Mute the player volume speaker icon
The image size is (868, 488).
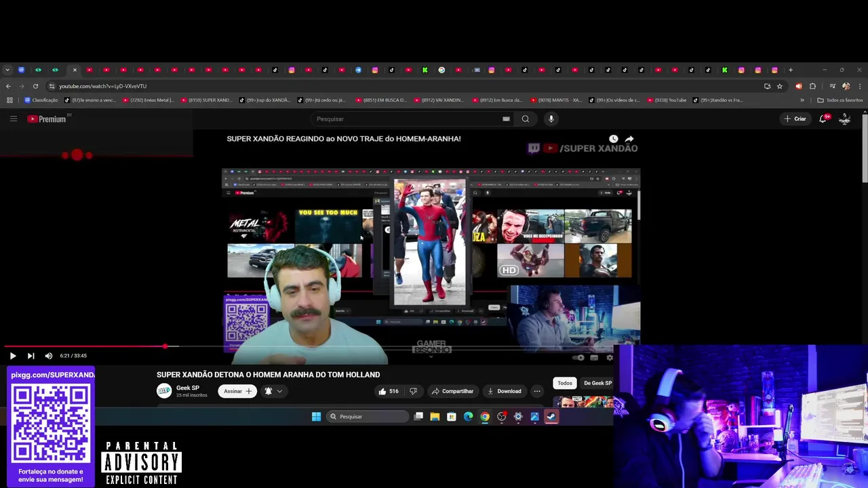click(49, 356)
